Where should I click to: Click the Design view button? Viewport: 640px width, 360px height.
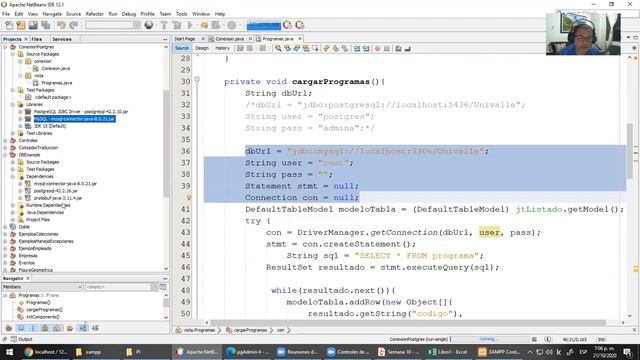[x=202, y=48]
